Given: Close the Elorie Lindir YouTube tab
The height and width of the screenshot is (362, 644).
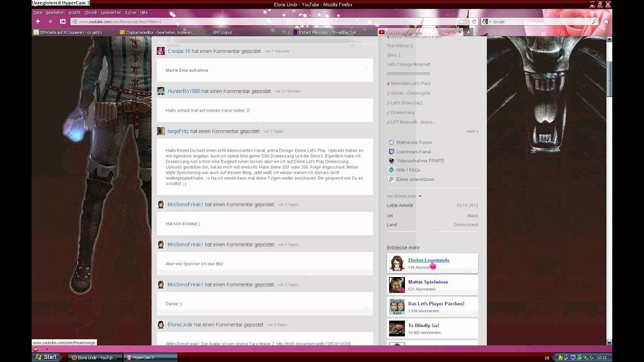Looking at the screenshot, I should [x=460, y=32].
